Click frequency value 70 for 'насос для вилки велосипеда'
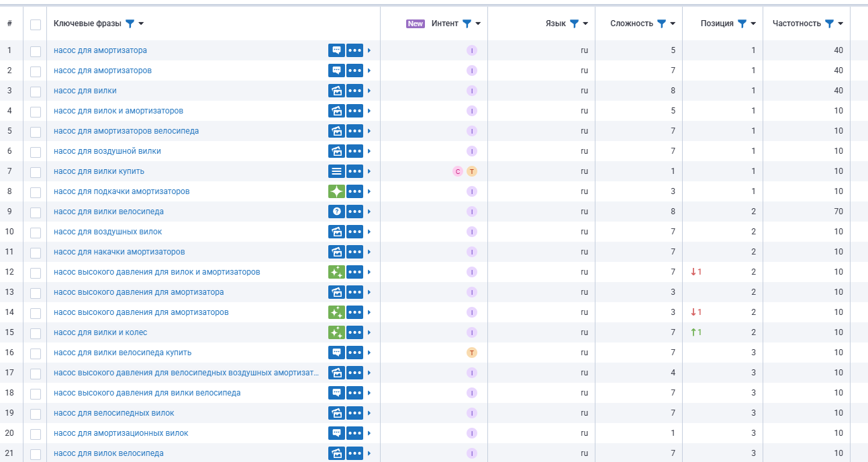The width and height of the screenshot is (868, 462). pos(838,212)
